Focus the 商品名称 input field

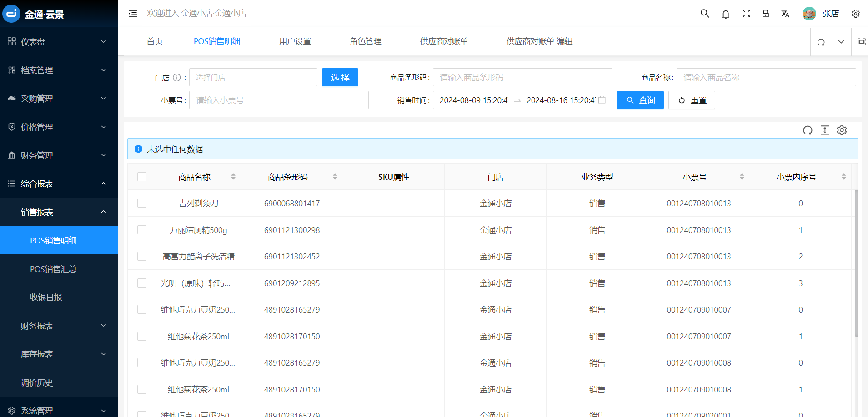pos(766,77)
